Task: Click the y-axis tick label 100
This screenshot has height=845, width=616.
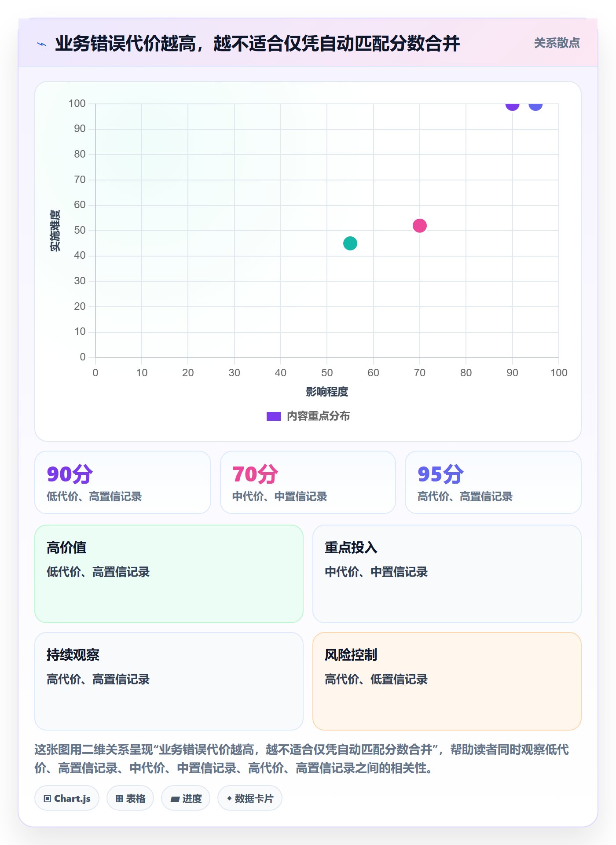Action: tap(77, 103)
